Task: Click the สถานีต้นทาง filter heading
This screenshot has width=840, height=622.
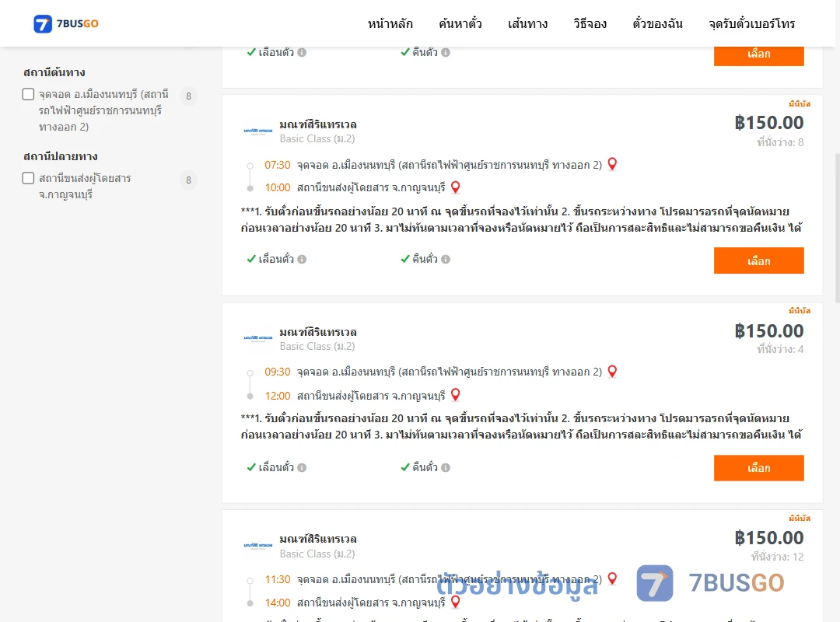Action: pos(54,72)
